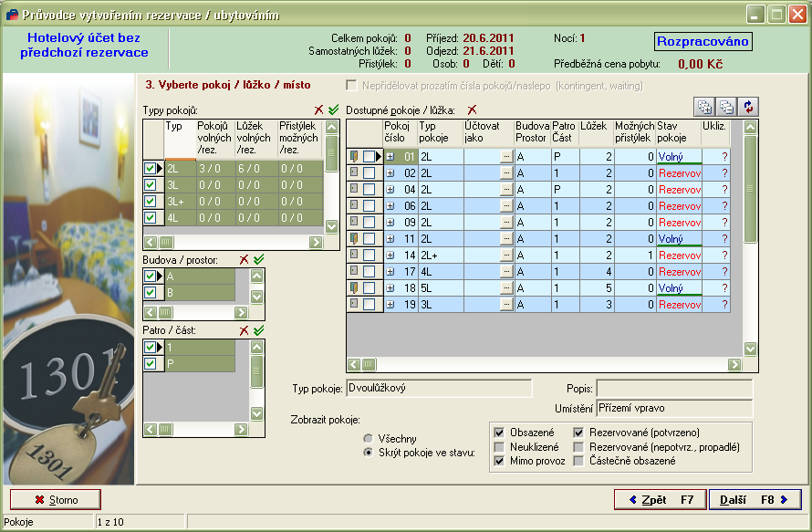Expand room 17 row plus sign
The image size is (812, 532).
(x=390, y=271)
